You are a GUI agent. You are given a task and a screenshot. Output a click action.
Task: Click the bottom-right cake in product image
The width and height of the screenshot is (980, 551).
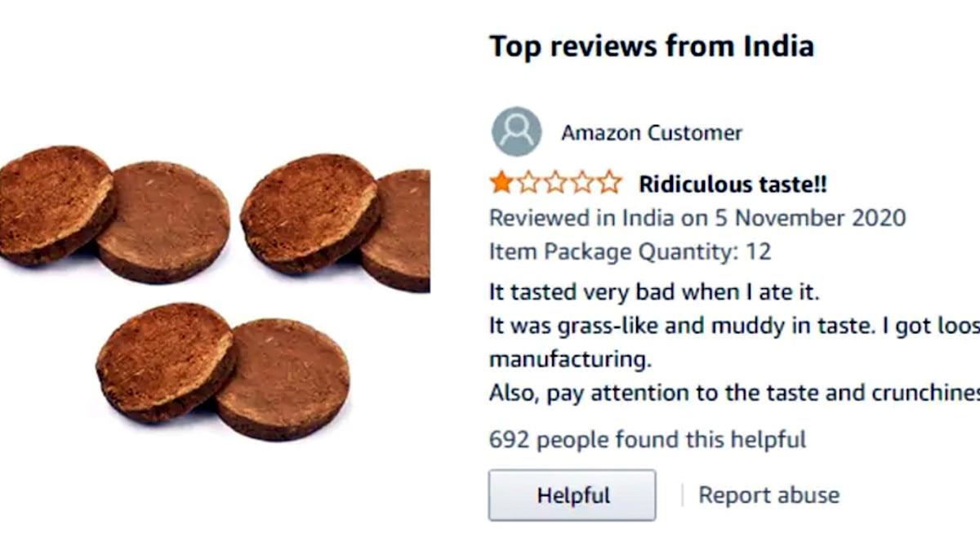286,377
